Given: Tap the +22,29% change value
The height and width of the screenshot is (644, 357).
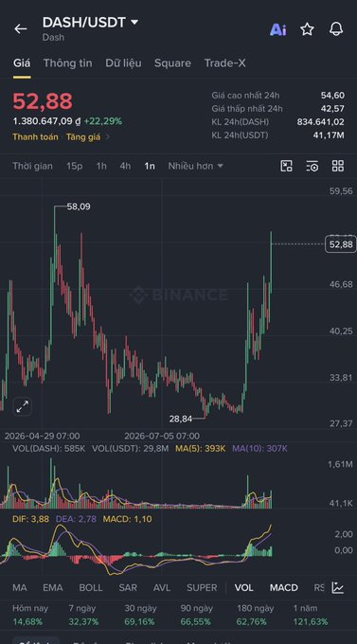Looking at the screenshot, I should coord(103,121).
